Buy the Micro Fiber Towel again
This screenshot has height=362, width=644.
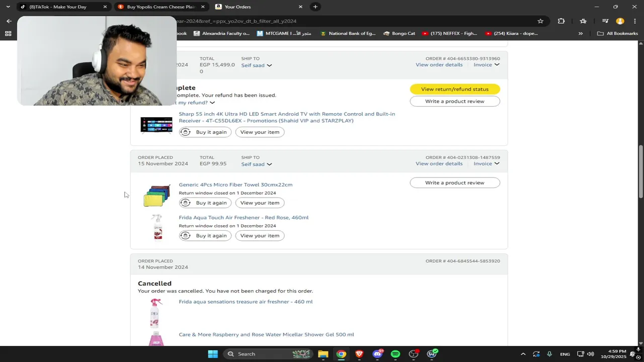click(x=205, y=203)
